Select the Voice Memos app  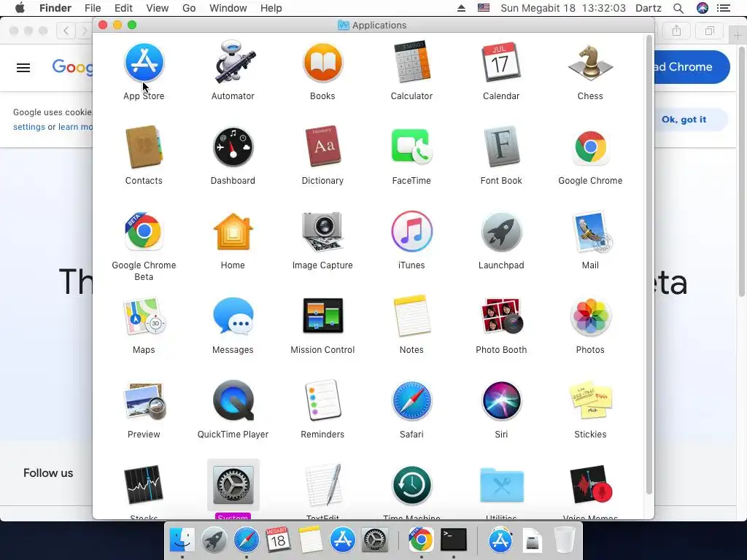pos(590,485)
